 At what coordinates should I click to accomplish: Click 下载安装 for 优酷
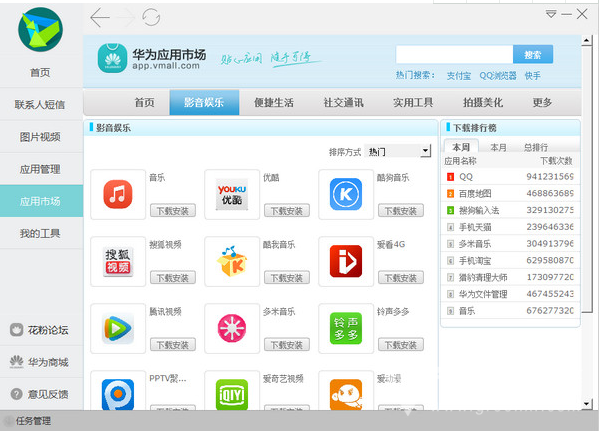tap(287, 210)
